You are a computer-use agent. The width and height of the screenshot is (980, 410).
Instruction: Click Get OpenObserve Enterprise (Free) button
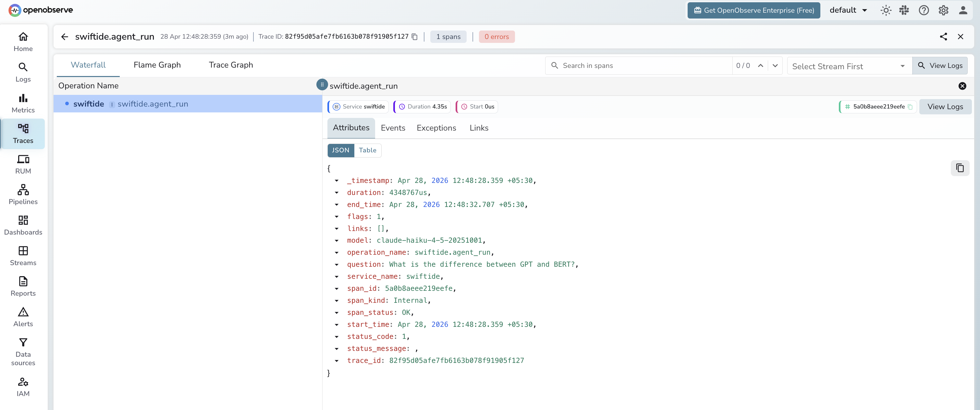(x=753, y=10)
